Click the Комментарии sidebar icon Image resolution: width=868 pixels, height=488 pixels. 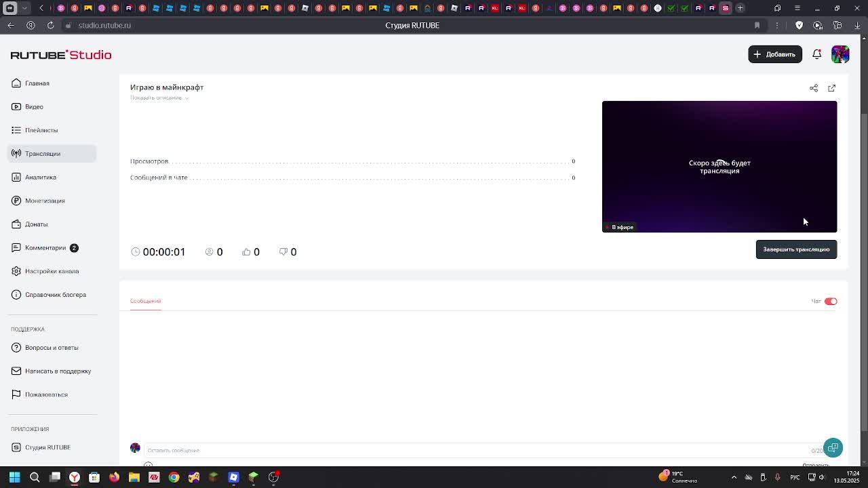coord(16,247)
